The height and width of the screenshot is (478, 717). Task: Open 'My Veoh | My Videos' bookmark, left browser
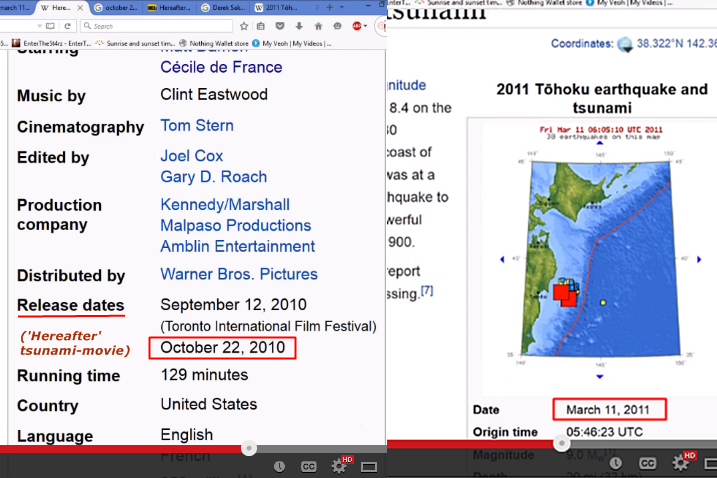(292, 43)
